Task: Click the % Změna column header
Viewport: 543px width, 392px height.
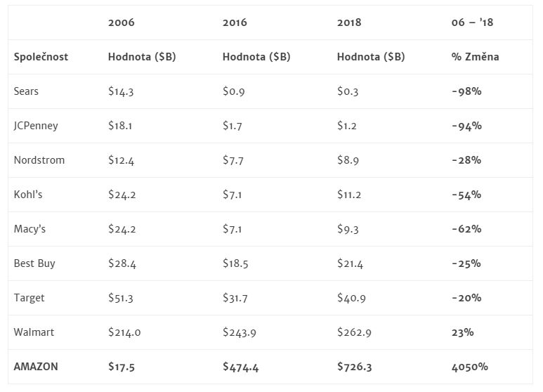Action: (x=475, y=57)
